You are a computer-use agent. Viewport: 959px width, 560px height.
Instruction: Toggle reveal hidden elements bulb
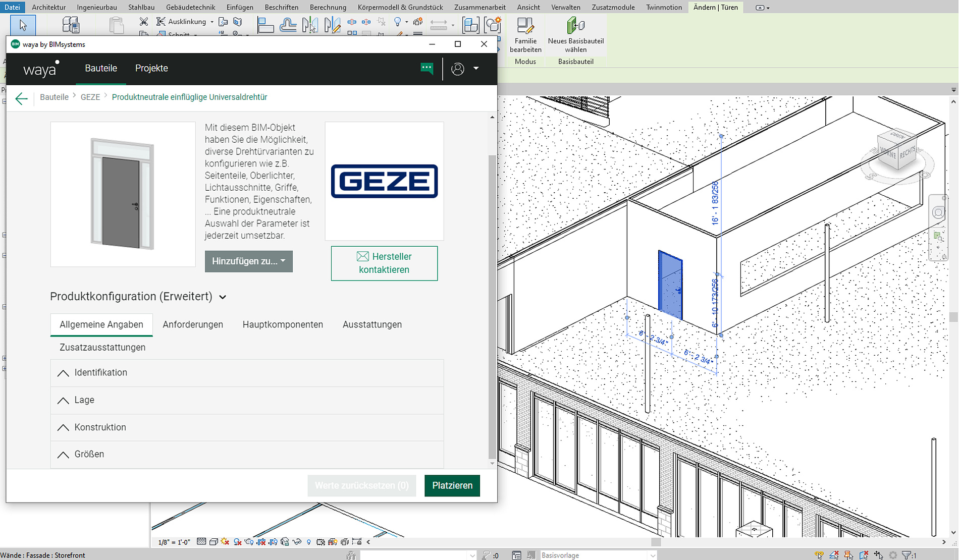coord(308,542)
